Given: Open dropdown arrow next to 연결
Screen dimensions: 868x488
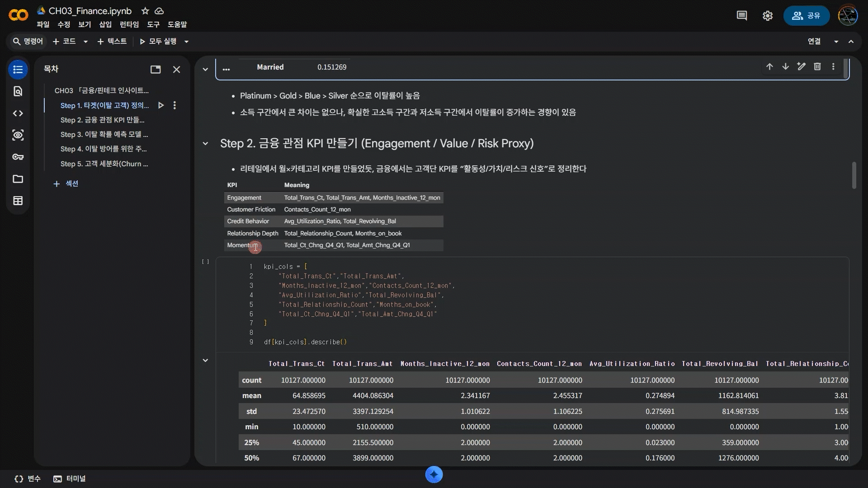Looking at the screenshot, I should pyautogui.click(x=836, y=42).
